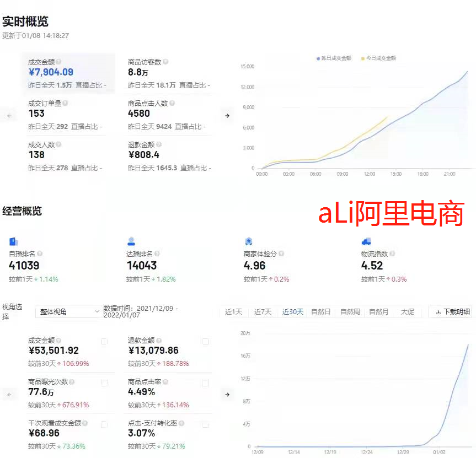Select the 近1天 tab

tap(233, 311)
